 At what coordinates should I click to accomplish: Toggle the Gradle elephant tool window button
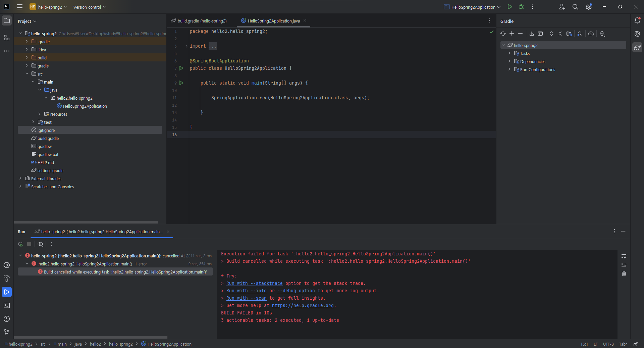[x=637, y=47]
